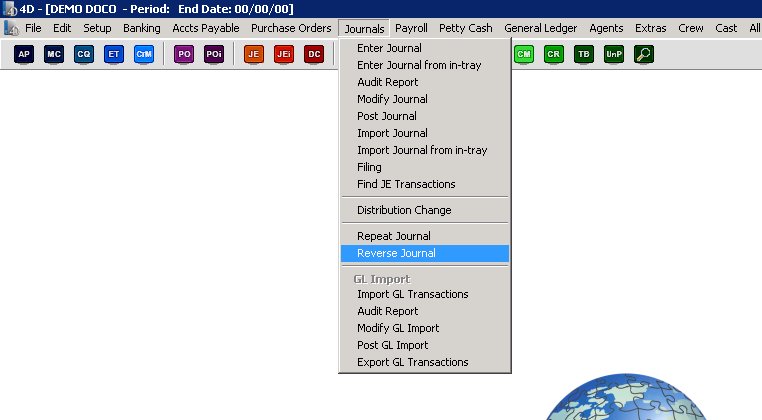This screenshot has height=420, width=762.
Task: Select Modify GL Import
Action: tap(425, 328)
